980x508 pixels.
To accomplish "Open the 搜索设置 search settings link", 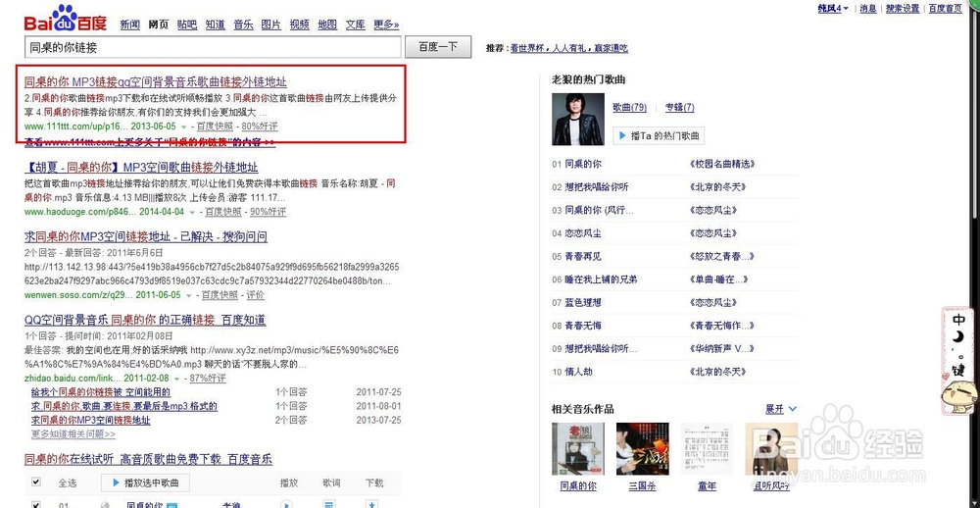I will [x=903, y=8].
